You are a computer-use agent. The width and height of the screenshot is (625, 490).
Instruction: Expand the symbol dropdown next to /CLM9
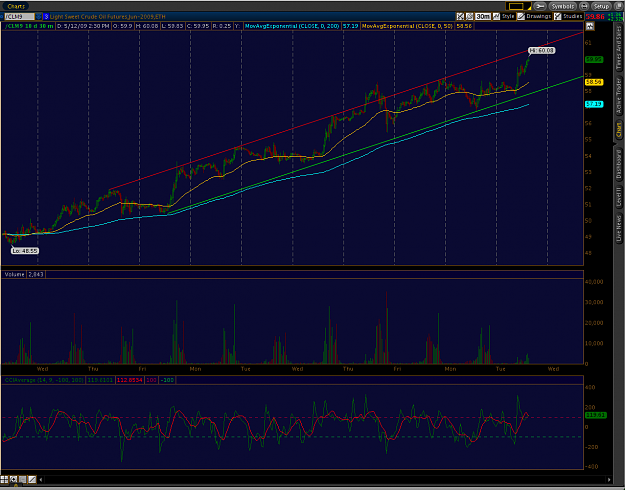tap(38, 17)
